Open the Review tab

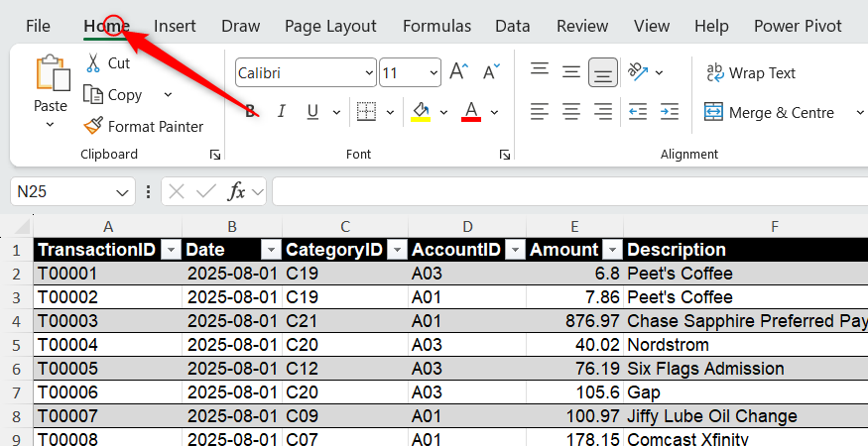coord(582,26)
